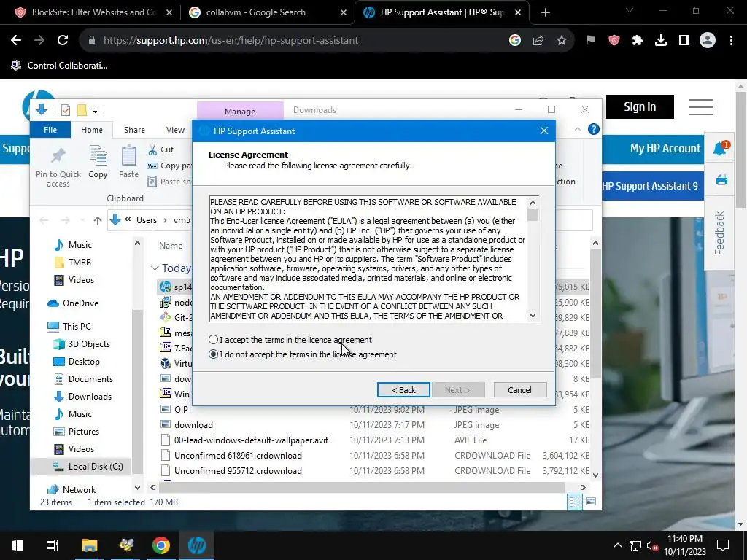Reload the page in Chrome

click(x=63, y=41)
